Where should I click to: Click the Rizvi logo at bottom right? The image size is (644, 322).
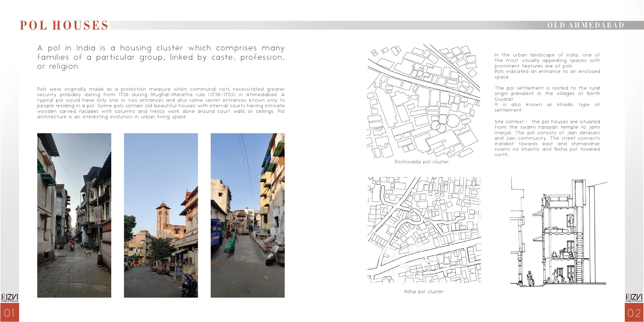[x=634, y=298]
